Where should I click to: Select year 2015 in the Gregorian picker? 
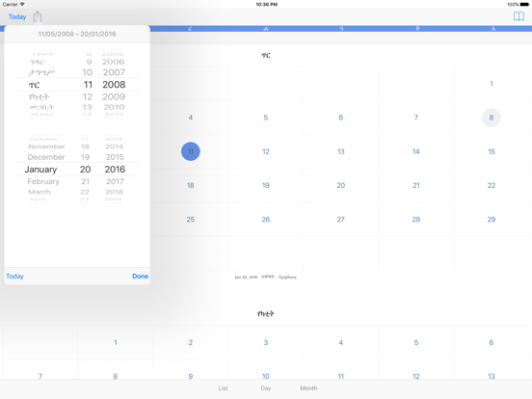(115, 157)
